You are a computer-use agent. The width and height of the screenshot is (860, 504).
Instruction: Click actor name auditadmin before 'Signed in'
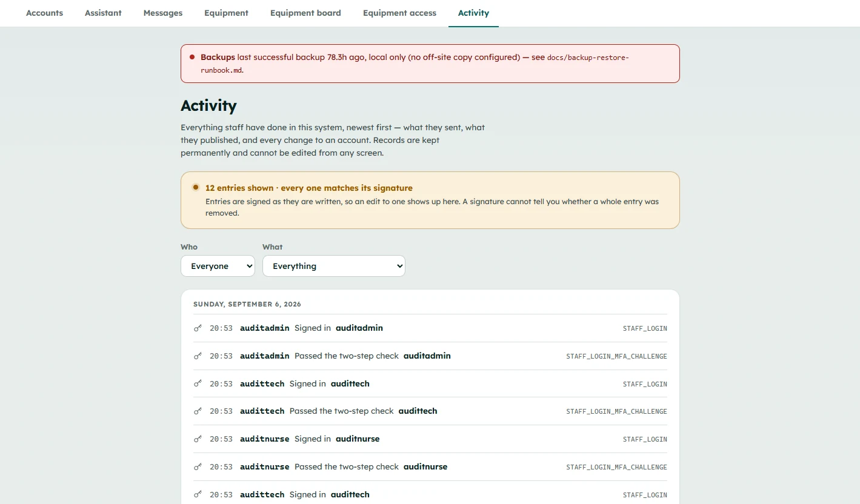(x=264, y=328)
